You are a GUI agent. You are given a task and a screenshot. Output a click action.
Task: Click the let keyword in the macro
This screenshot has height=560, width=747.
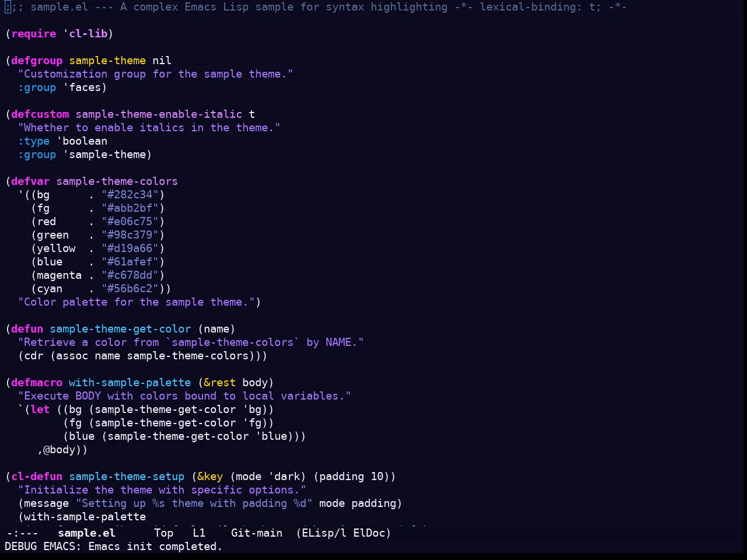click(x=40, y=409)
